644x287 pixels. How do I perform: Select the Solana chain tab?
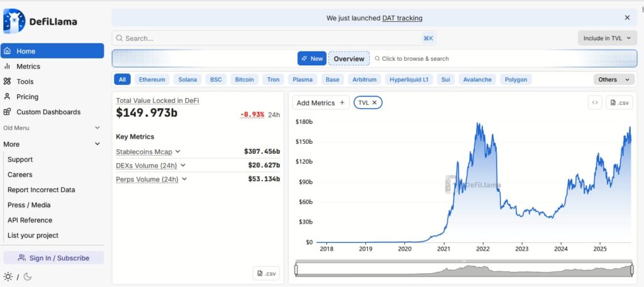(187, 80)
